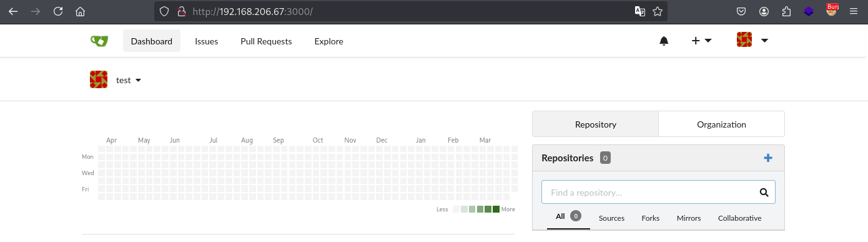
Task: Click the search magnifier in repository field
Action: point(764,193)
